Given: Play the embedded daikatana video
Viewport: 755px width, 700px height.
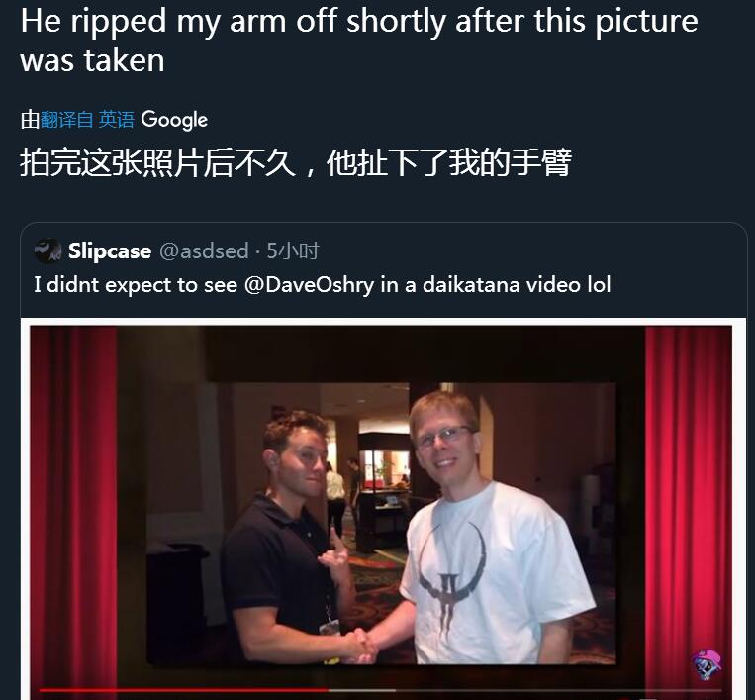Looking at the screenshot, I should (381, 511).
